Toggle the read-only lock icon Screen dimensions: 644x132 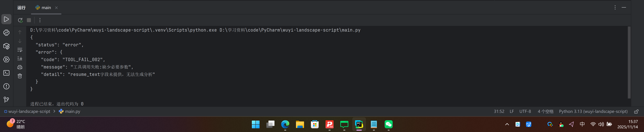(636, 112)
